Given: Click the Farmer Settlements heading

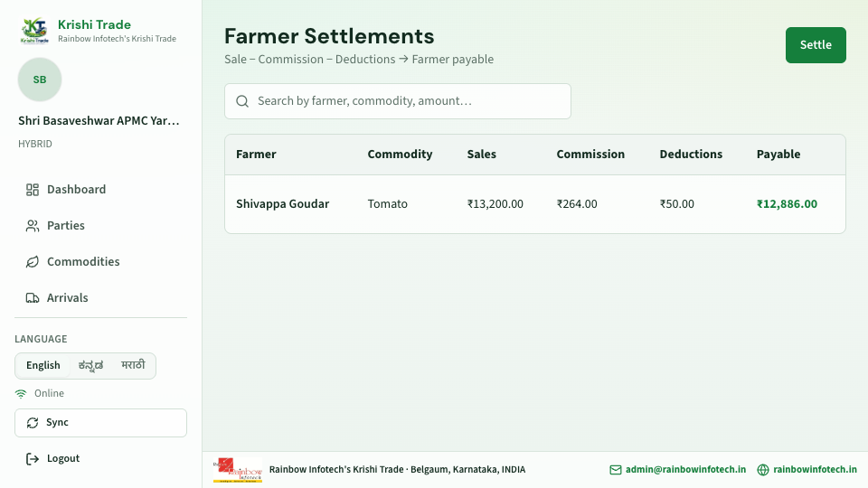Looking at the screenshot, I should [x=329, y=36].
